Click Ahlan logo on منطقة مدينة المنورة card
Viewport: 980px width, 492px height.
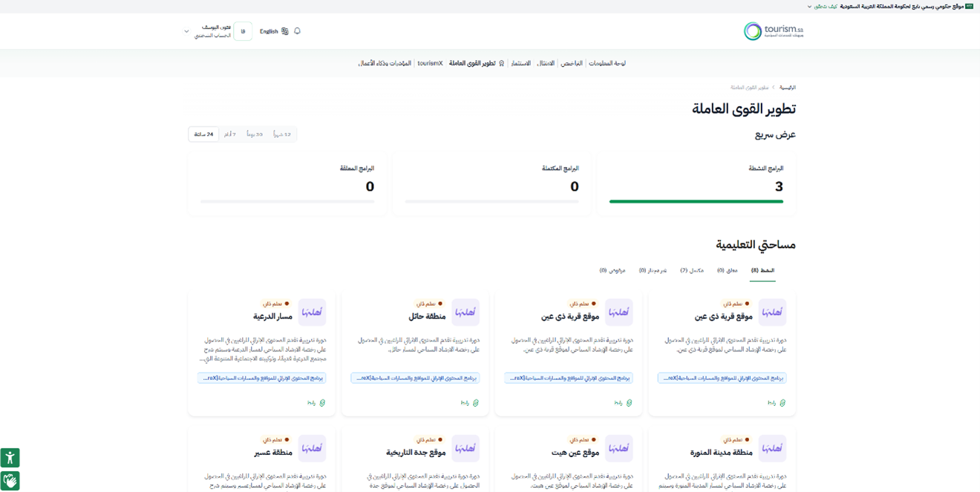(772, 448)
